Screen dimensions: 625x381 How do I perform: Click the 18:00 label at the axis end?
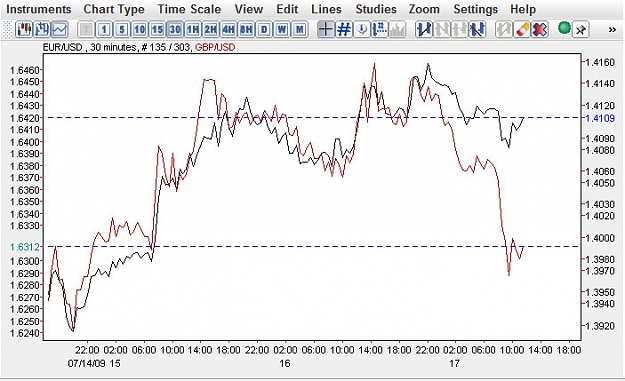[569, 350]
